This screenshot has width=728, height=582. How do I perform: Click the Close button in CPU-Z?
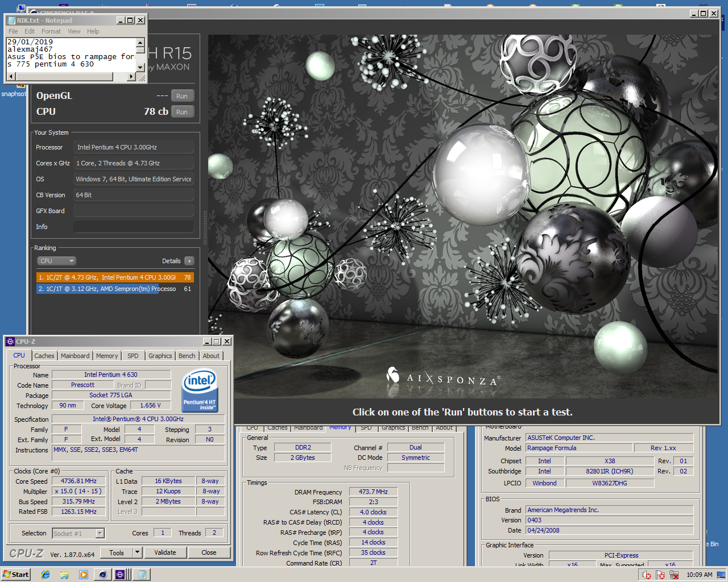[x=209, y=552]
